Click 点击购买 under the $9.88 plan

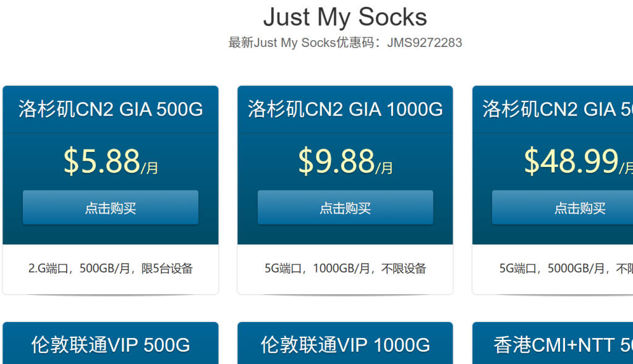pyautogui.click(x=345, y=208)
